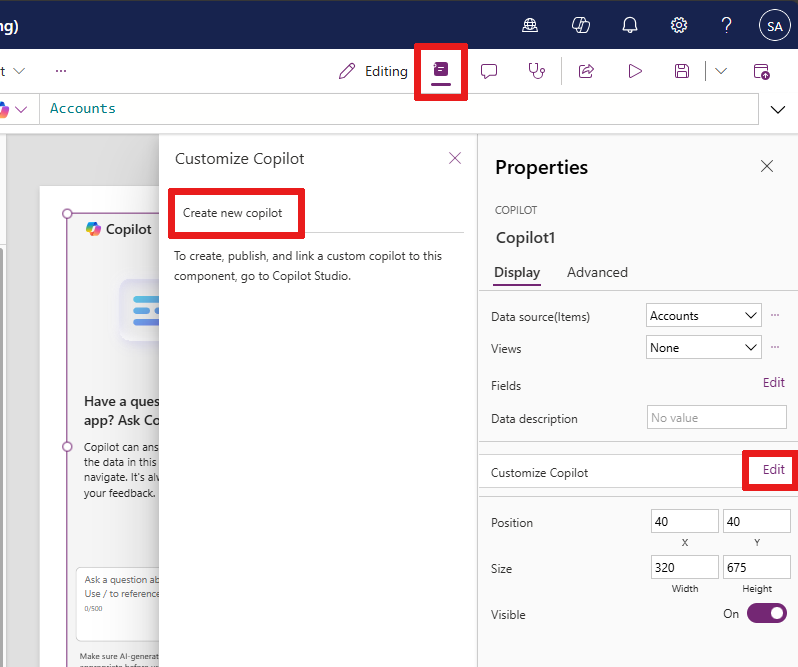
Task: Open the help question mark
Action: 727,25
